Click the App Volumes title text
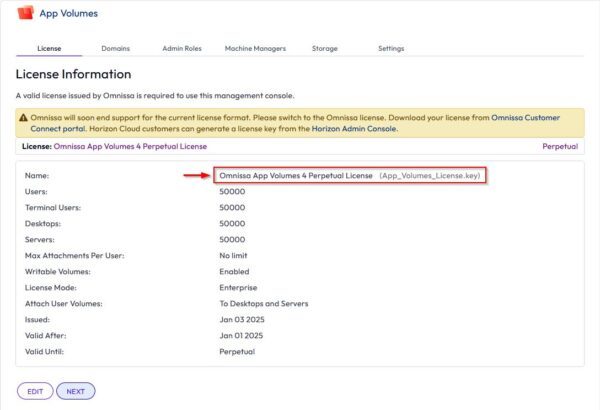The image size is (600, 410). point(69,13)
